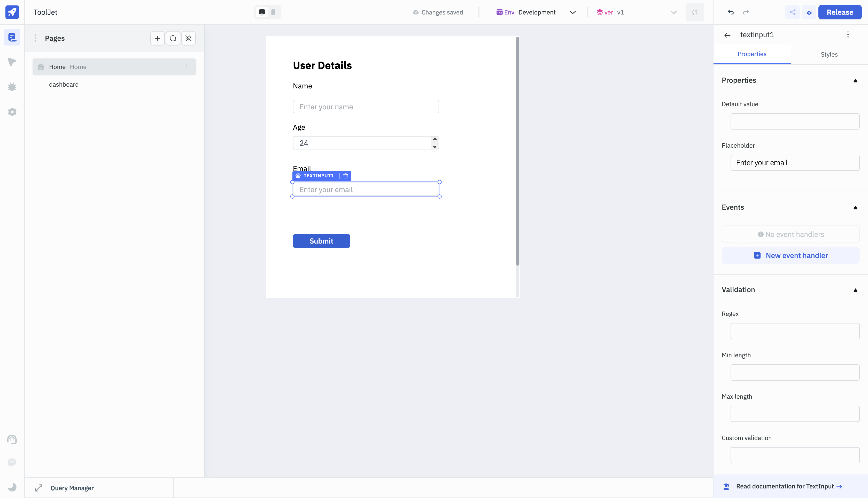
Task: Select the dashboard page
Action: point(64,85)
